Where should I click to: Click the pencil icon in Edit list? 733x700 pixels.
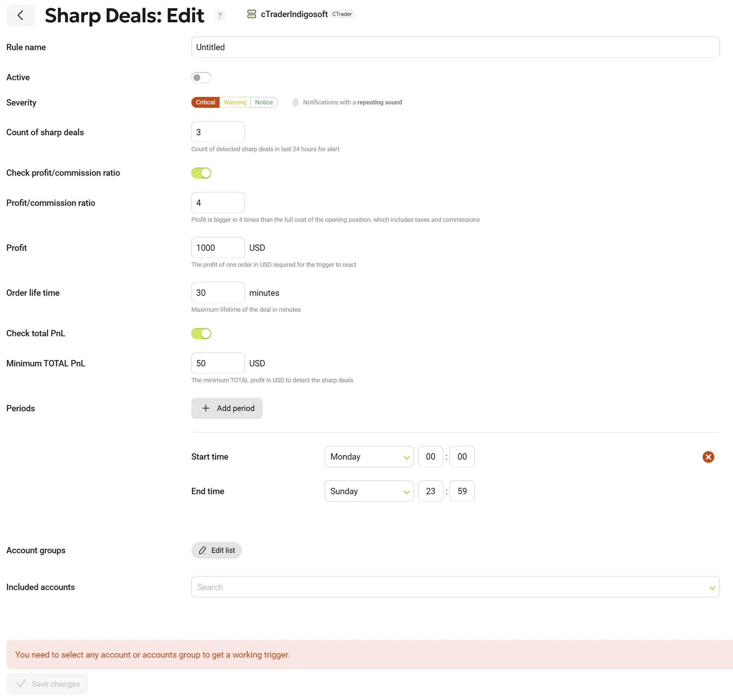pyautogui.click(x=202, y=550)
